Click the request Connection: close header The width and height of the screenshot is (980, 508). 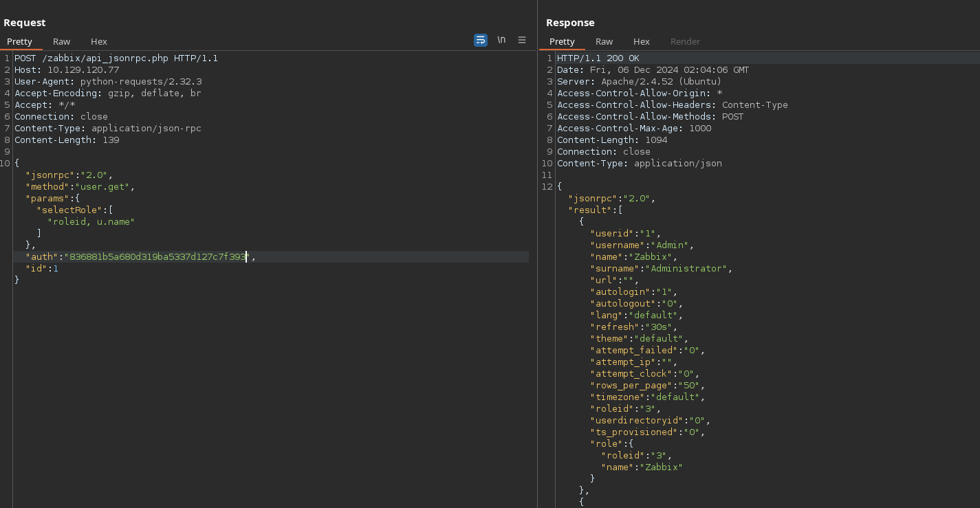(x=61, y=116)
